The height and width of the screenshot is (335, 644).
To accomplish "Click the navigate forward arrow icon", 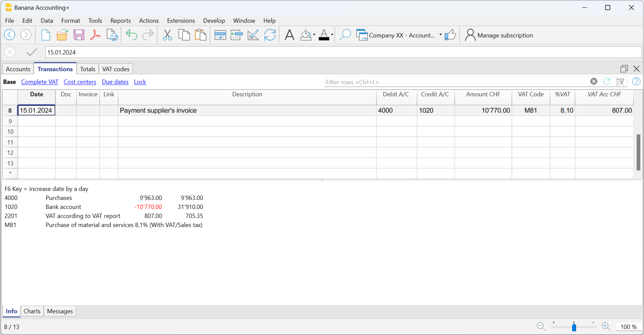I will pyautogui.click(x=26, y=35).
